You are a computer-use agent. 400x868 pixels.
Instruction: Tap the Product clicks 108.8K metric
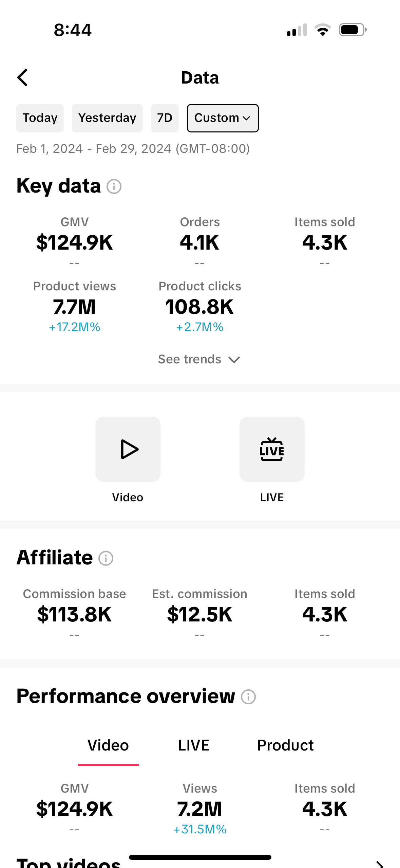pos(199,306)
